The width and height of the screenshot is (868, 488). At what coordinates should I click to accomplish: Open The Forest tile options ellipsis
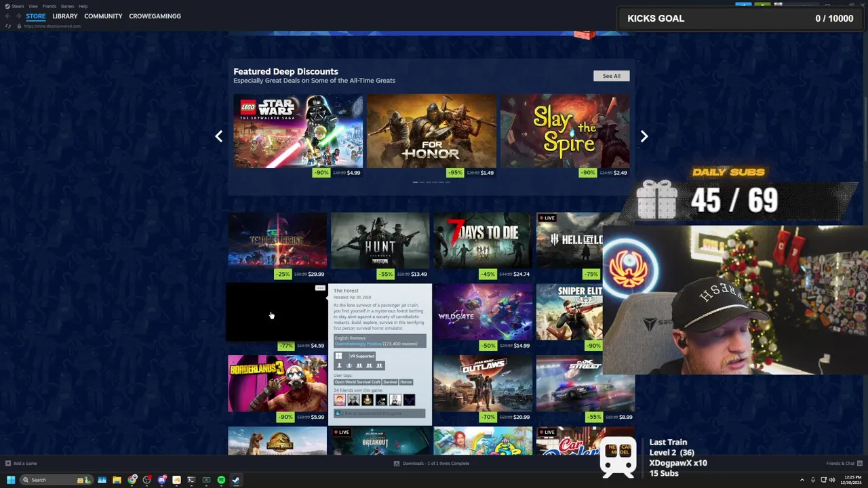tap(319, 288)
